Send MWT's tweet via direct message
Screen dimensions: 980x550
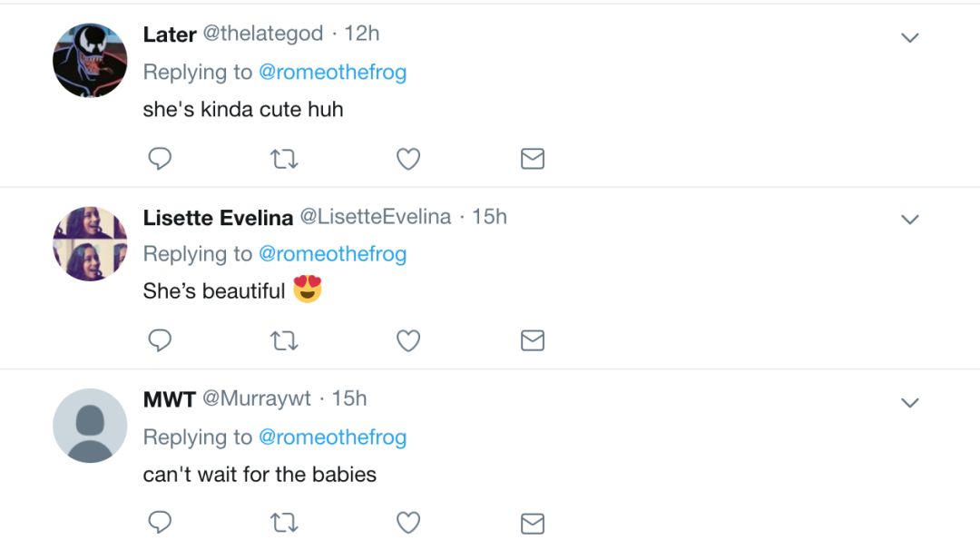[x=533, y=523]
